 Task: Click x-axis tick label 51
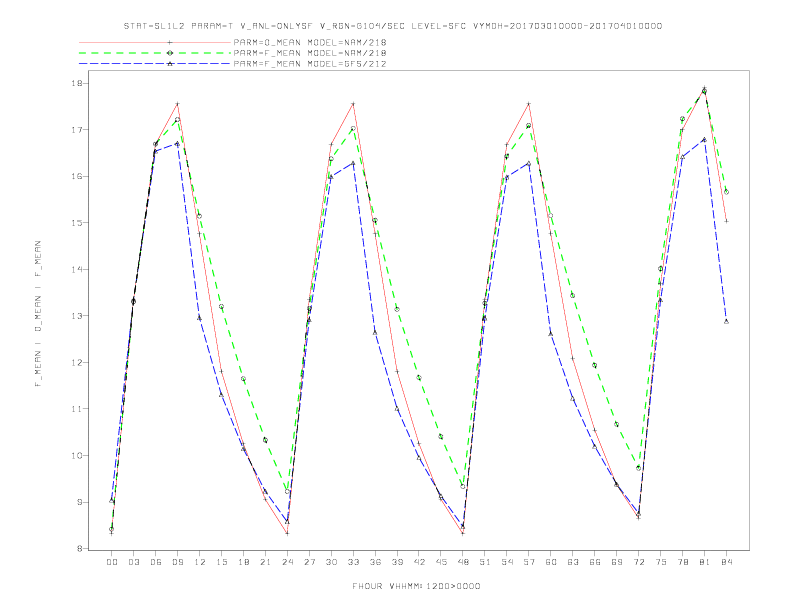point(485,562)
